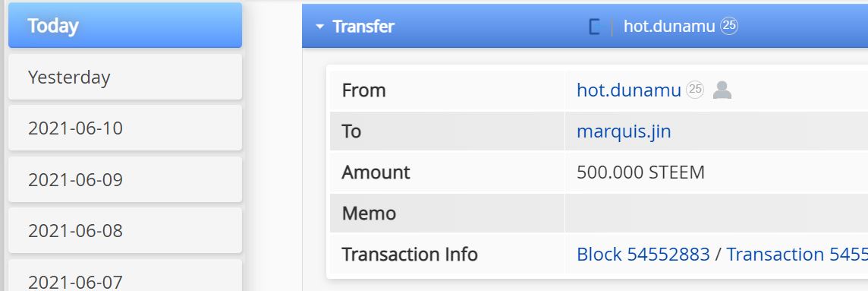Open the marquis.jin account link

point(624,131)
